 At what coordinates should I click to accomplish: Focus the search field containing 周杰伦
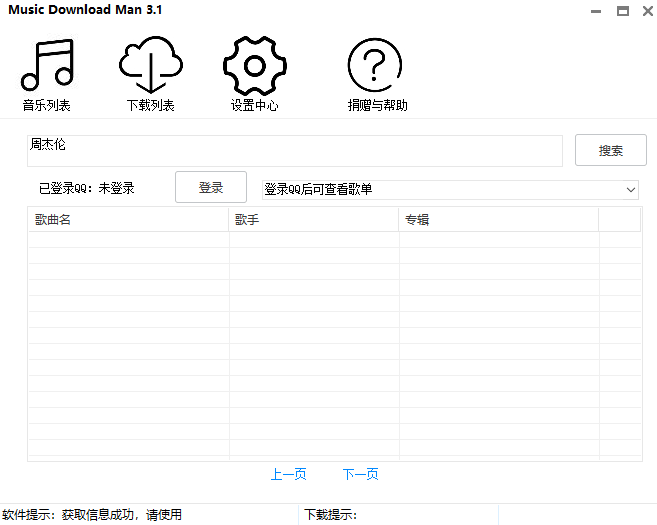[x=295, y=151]
